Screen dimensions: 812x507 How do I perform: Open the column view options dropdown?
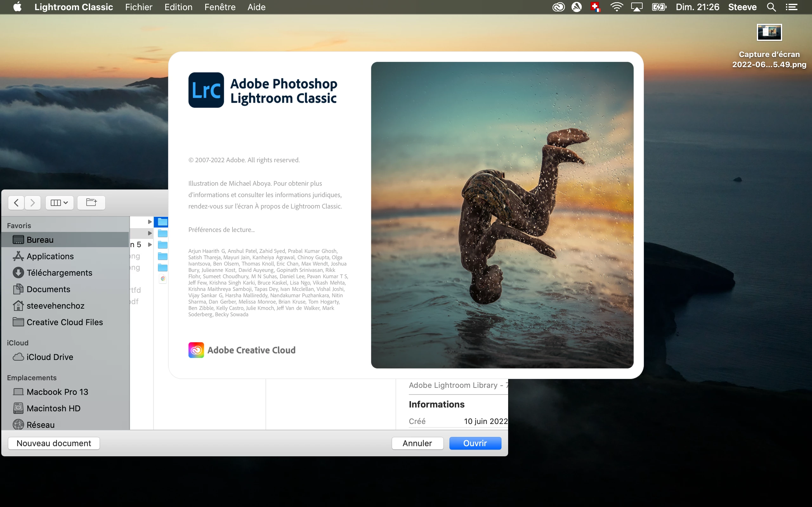[59, 202]
